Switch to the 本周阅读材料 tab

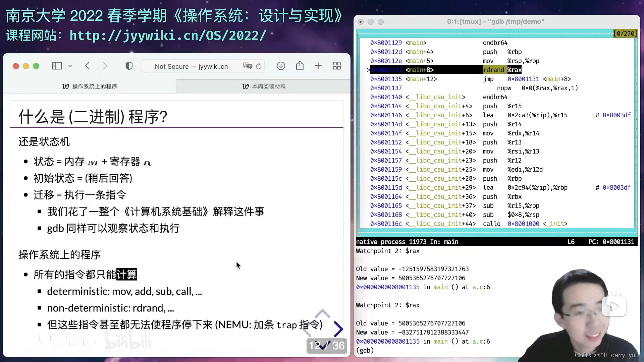pyautogui.click(x=263, y=86)
